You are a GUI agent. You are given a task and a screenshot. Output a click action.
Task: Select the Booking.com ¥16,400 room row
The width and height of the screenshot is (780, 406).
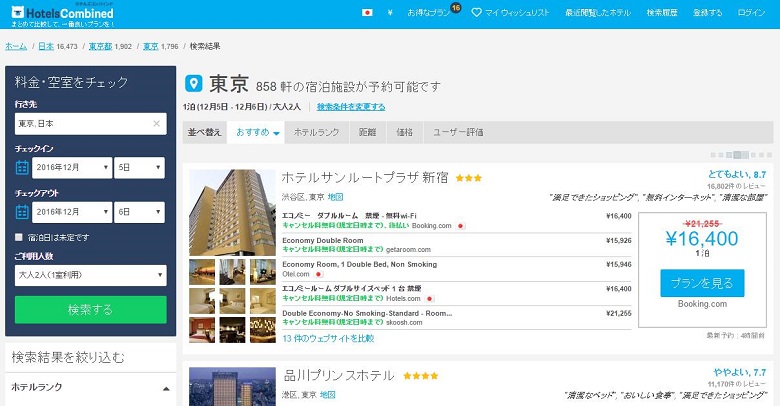click(457, 221)
